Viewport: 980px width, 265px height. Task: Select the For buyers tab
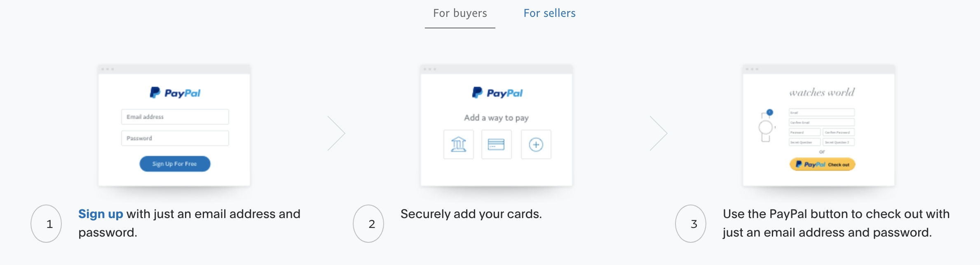460,13
